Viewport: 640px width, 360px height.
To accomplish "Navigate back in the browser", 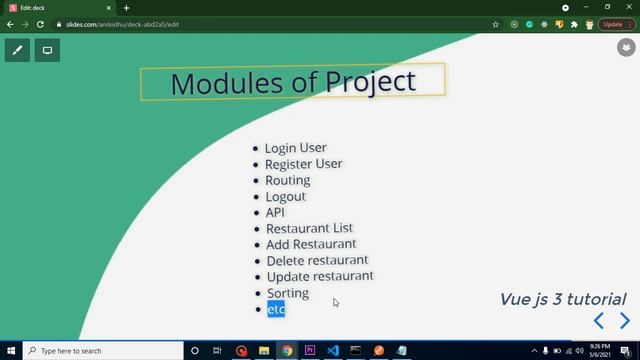I will 10,24.
